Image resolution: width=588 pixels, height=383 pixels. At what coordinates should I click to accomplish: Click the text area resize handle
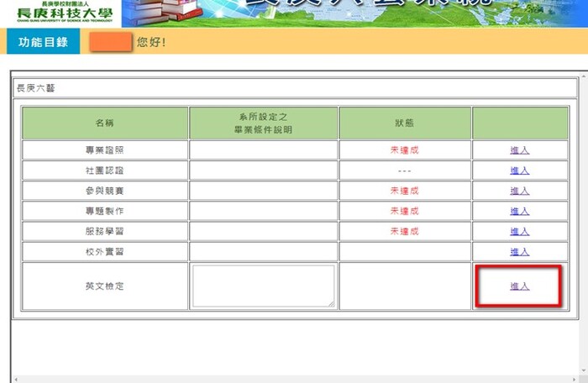pyautogui.click(x=331, y=303)
